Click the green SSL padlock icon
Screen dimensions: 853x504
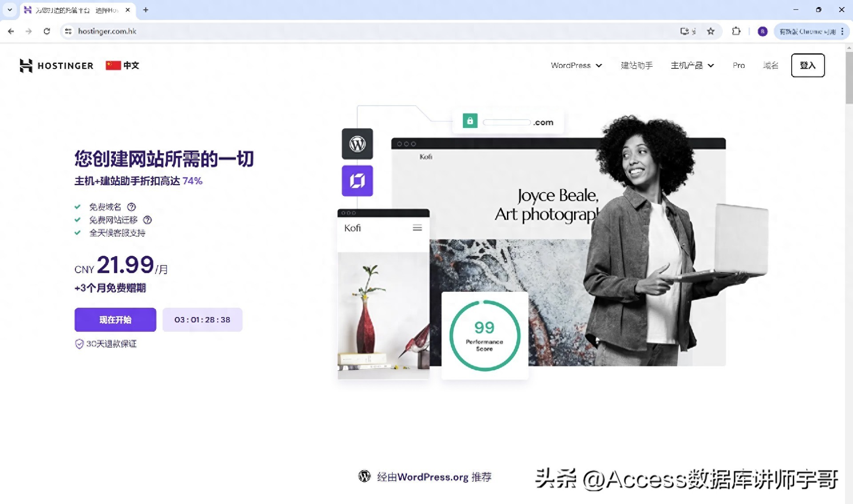(470, 121)
